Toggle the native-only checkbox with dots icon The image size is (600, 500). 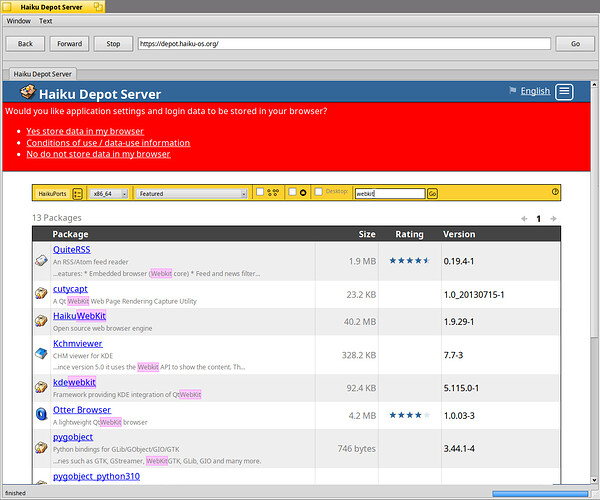pos(260,192)
